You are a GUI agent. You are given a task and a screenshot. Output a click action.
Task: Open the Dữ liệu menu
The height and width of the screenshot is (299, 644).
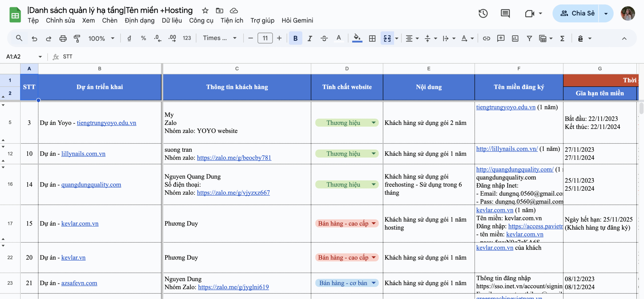click(x=172, y=20)
